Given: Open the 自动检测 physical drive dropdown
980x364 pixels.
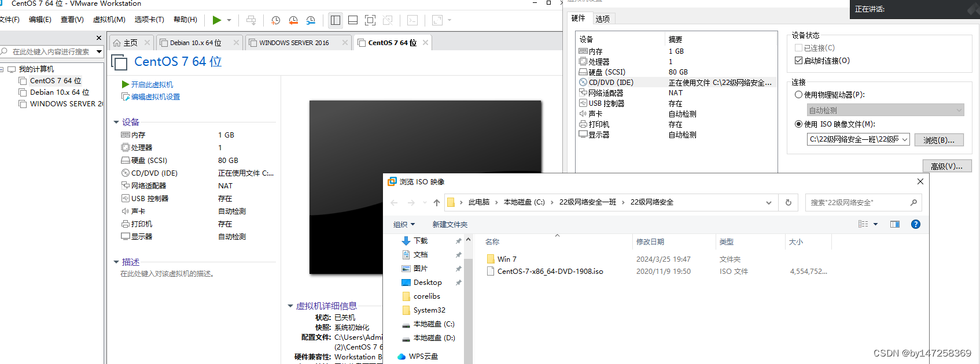Looking at the screenshot, I should [885, 110].
